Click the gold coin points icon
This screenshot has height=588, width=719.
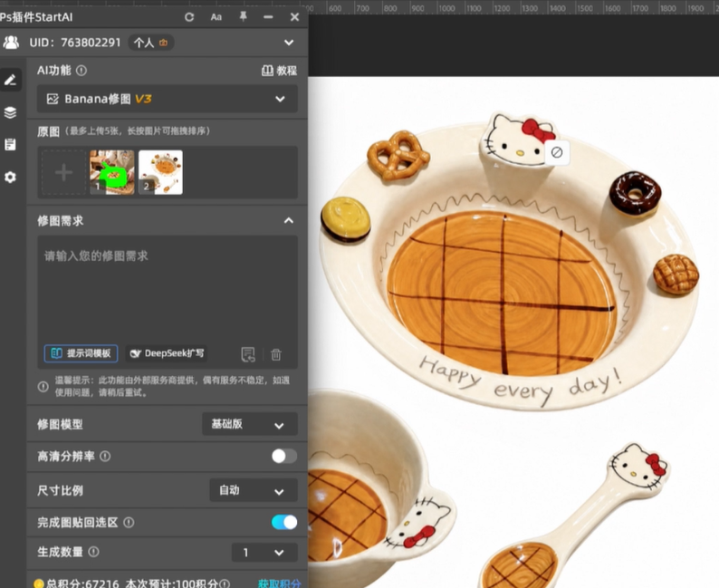point(39,583)
